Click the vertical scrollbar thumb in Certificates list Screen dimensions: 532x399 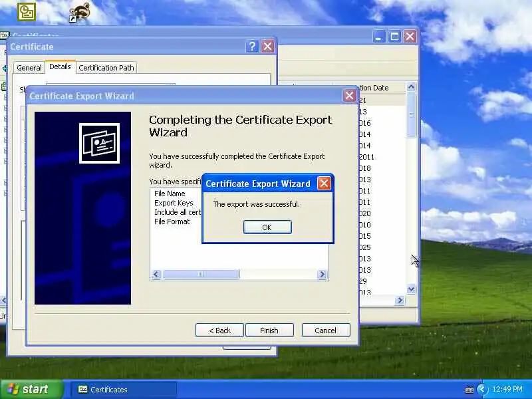coord(411,115)
